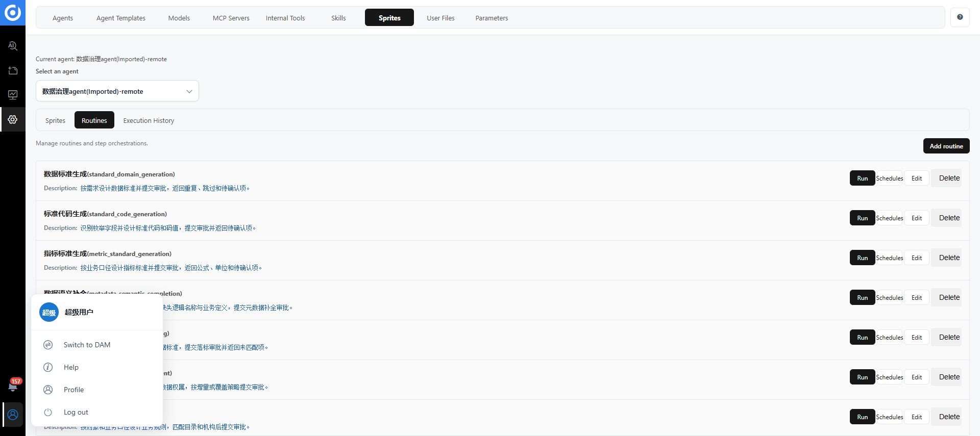Select the settings gear icon in sidebar
The width and height of the screenshot is (980, 436).
(13, 119)
